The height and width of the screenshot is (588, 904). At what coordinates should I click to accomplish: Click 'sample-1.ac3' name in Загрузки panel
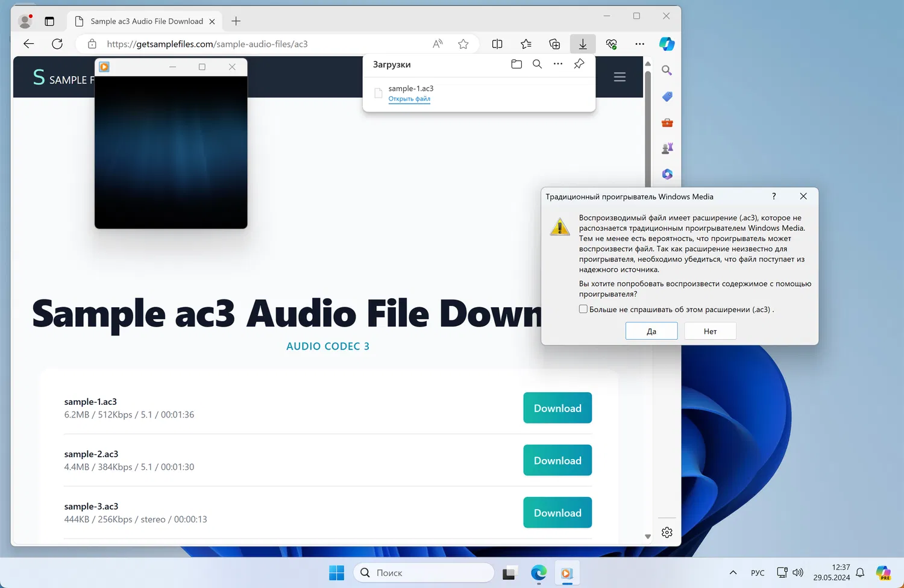411,89
